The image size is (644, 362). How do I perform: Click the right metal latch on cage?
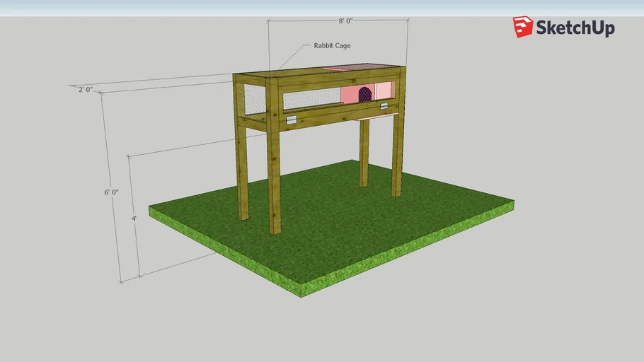click(x=384, y=106)
